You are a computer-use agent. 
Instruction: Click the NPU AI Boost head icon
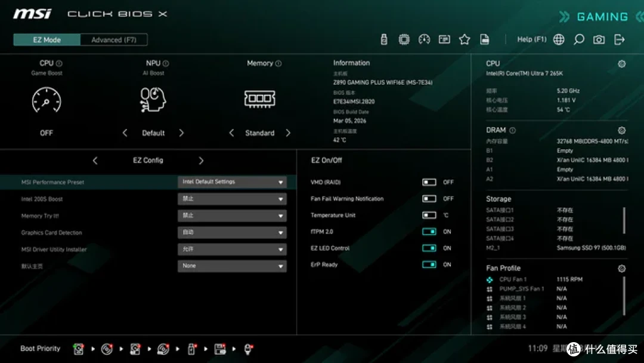tap(153, 100)
